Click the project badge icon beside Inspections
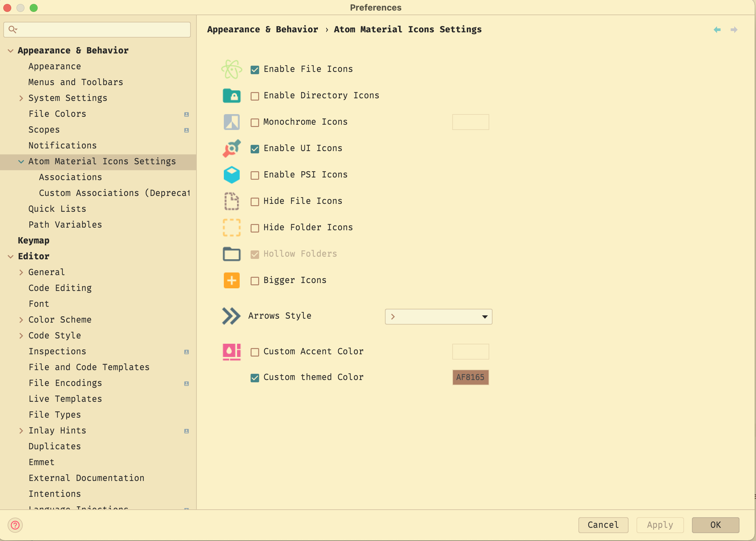 pyautogui.click(x=186, y=352)
